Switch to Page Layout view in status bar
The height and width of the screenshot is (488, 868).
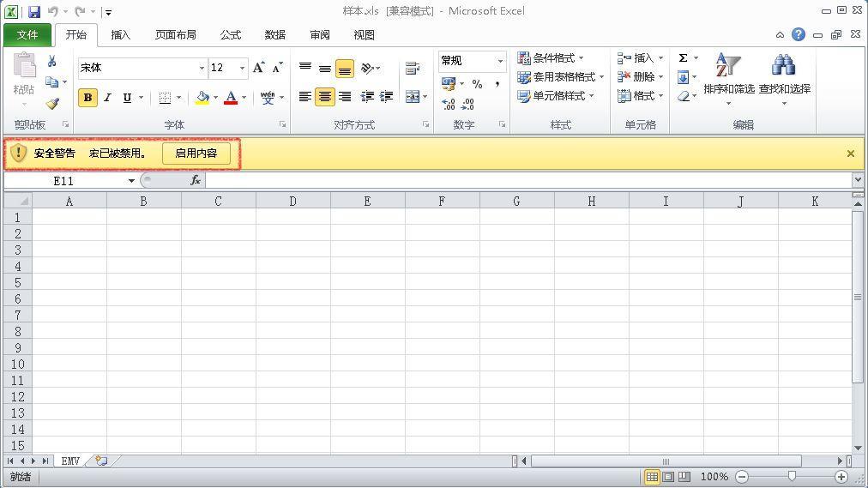coord(668,477)
